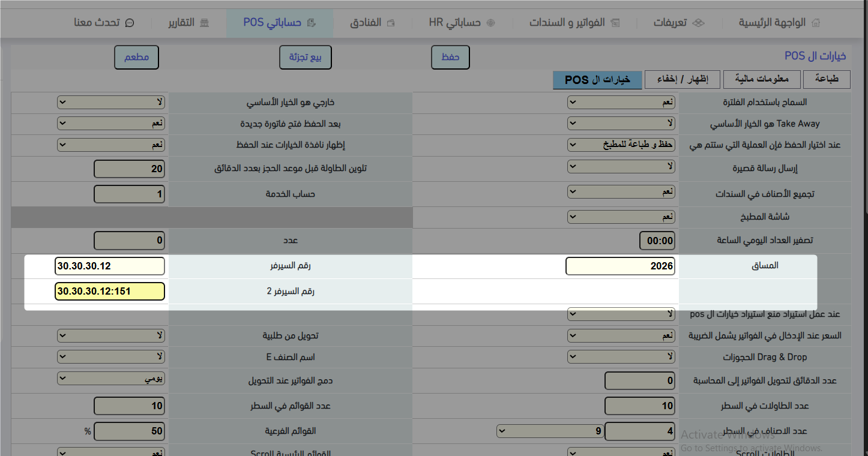
Task: Click the hotel icon beside الفنادق
Action: (x=391, y=23)
